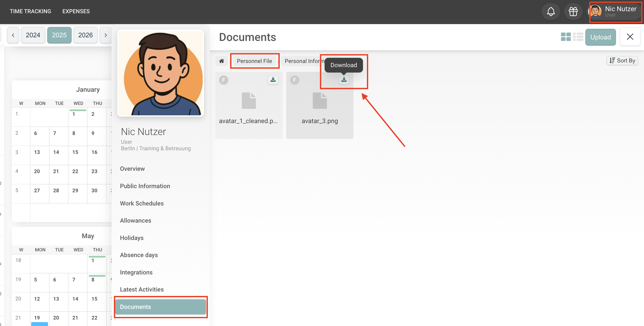Select year 2025

point(59,35)
